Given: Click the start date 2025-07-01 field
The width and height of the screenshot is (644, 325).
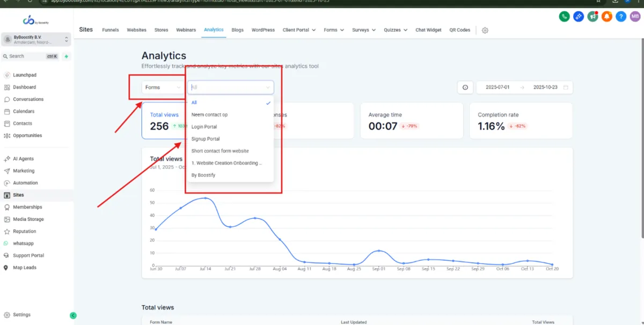Looking at the screenshot, I should pos(497,87).
